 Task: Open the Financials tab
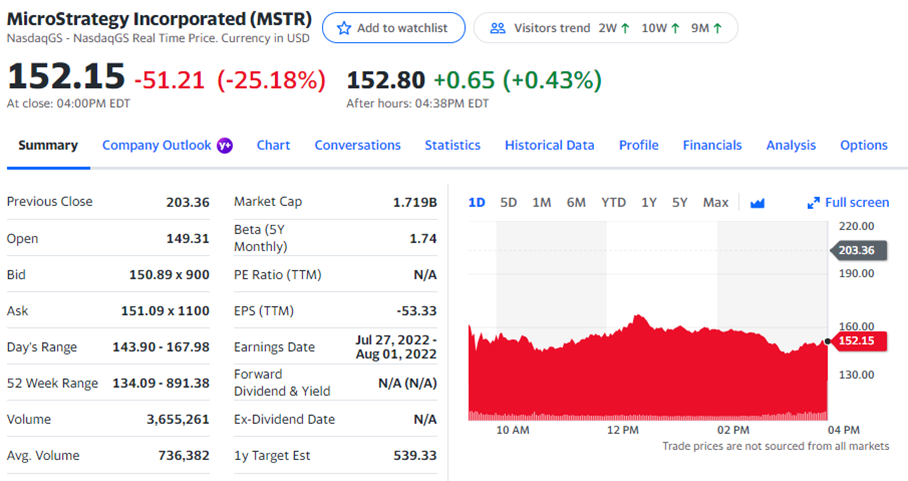coord(712,146)
